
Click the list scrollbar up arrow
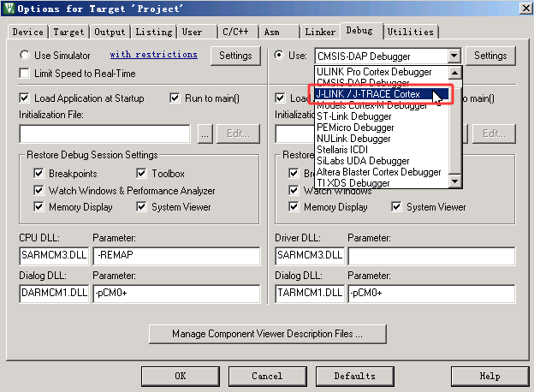pos(455,73)
